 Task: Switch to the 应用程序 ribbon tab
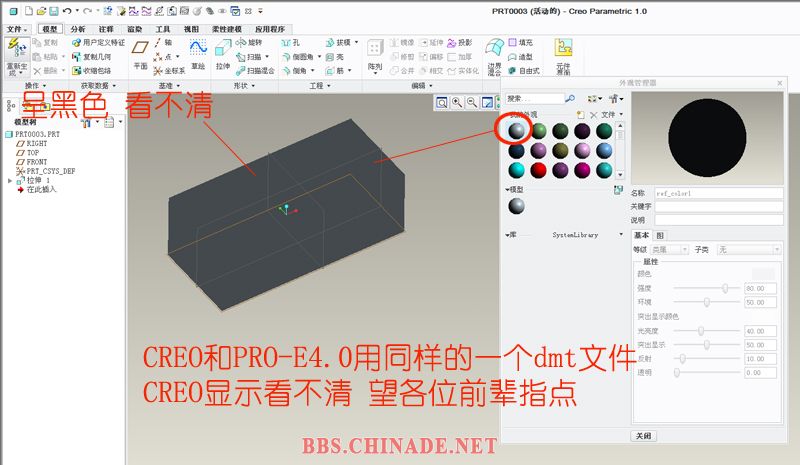[270, 29]
